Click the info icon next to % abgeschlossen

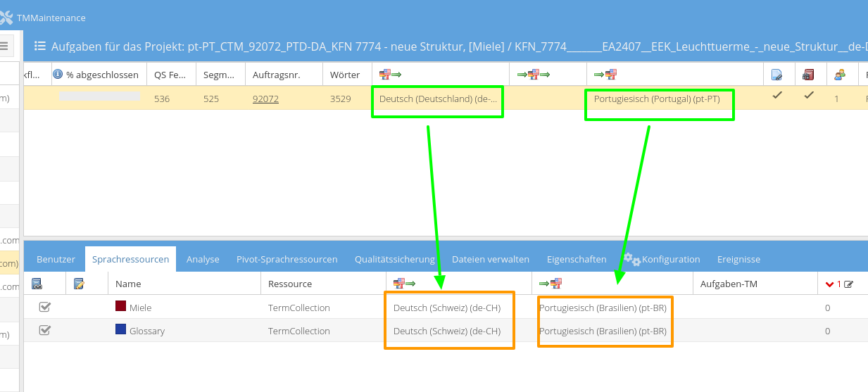pyautogui.click(x=58, y=74)
